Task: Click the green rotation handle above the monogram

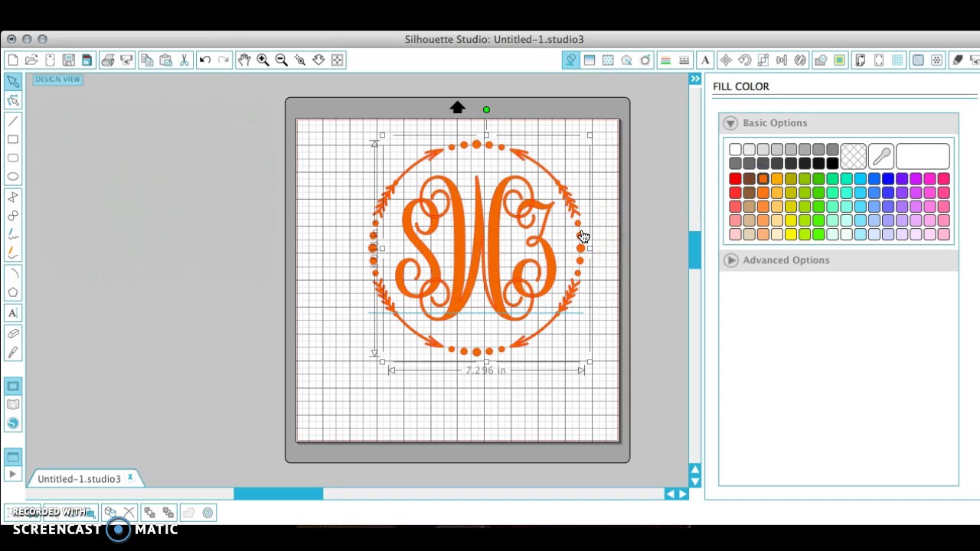Action: tap(486, 109)
